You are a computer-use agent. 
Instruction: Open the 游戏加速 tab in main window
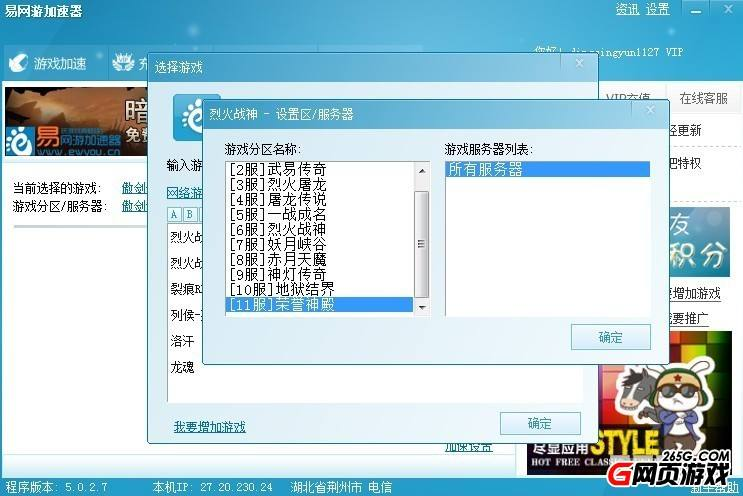click(x=56, y=63)
